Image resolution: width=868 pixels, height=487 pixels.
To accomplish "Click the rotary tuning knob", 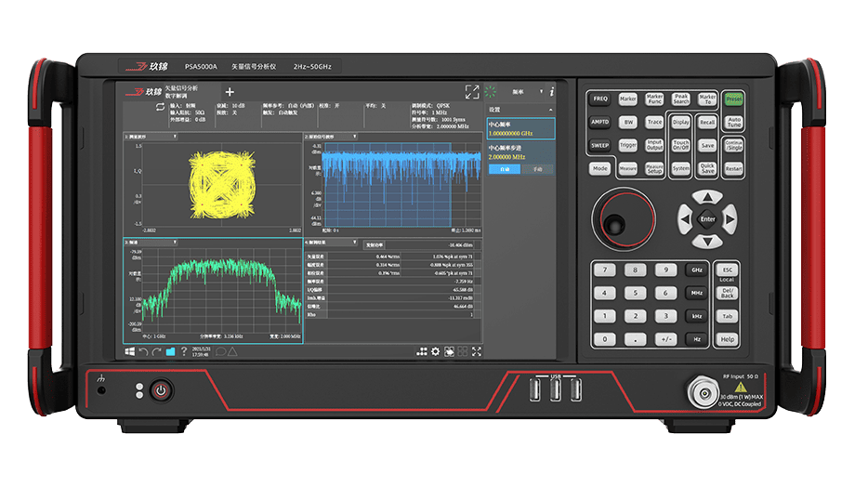I will [x=624, y=219].
